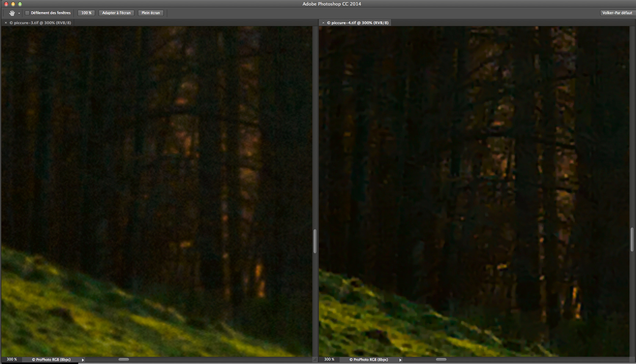The image size is (636, 364).
Task: Click horizontal scrollbar thumb of piccure-3.tif
Action: coord(124,360)
